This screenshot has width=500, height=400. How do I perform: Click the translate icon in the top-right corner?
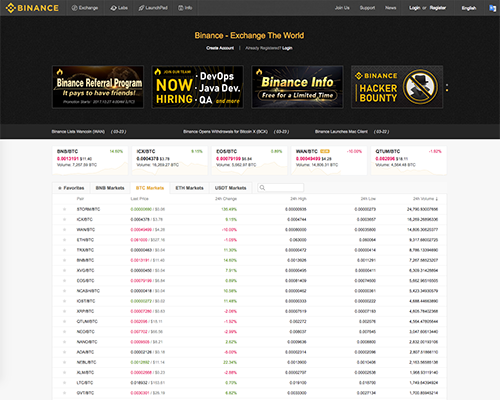coord(492,8)
